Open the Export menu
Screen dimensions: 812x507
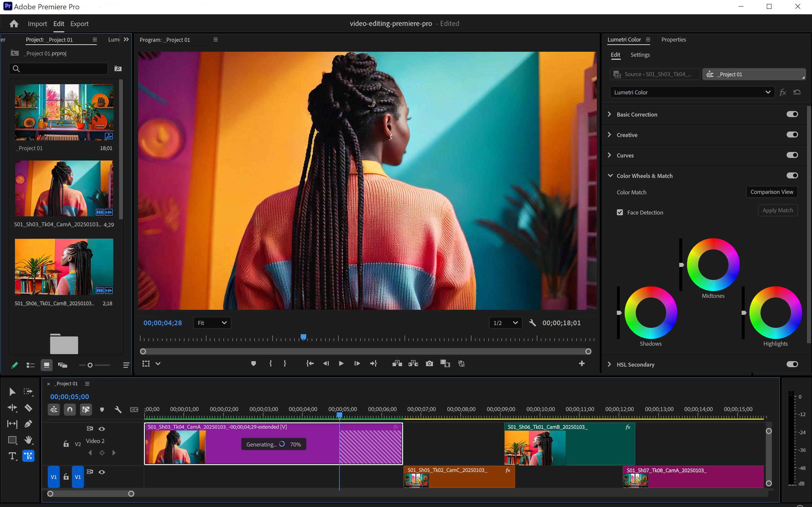pyautogui.click(x=79, y=23)
